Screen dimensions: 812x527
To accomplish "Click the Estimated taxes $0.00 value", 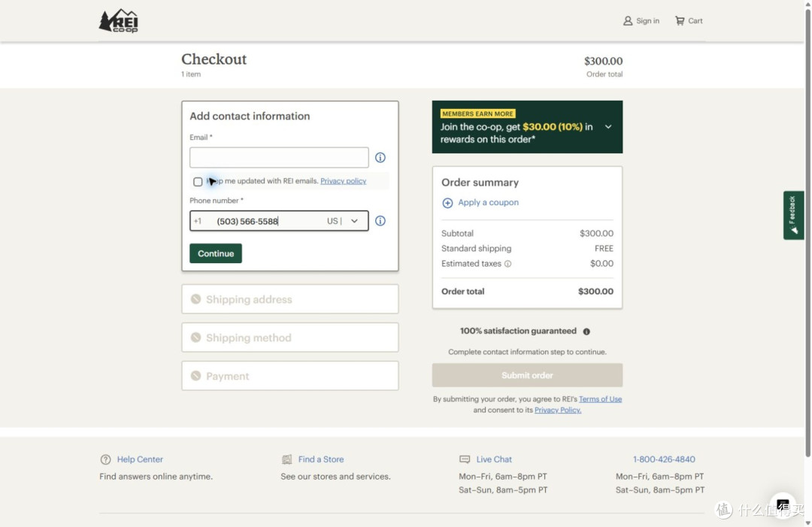I will click(x=601, y=263).
